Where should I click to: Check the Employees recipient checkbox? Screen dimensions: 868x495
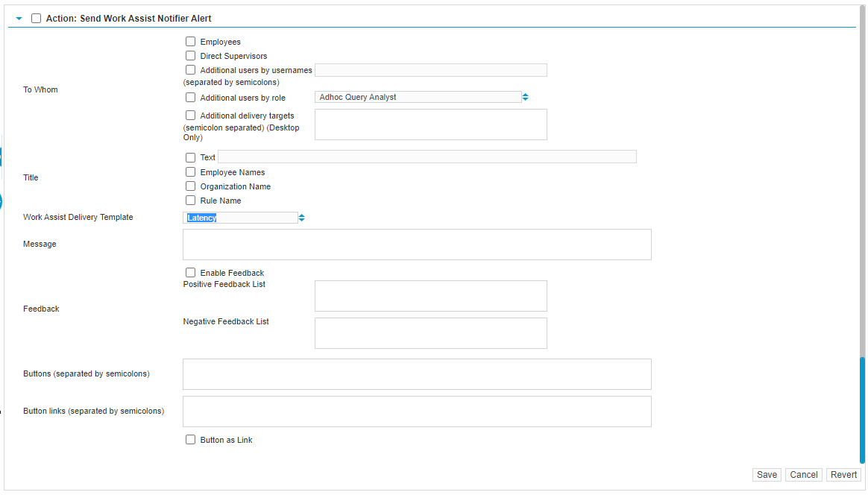pos(191,42)
